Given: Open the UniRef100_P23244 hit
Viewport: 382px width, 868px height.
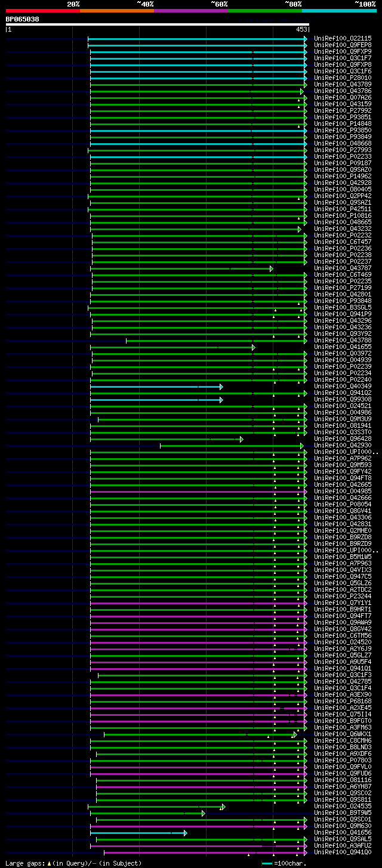Looking at the screenshot, I should 343,597.
